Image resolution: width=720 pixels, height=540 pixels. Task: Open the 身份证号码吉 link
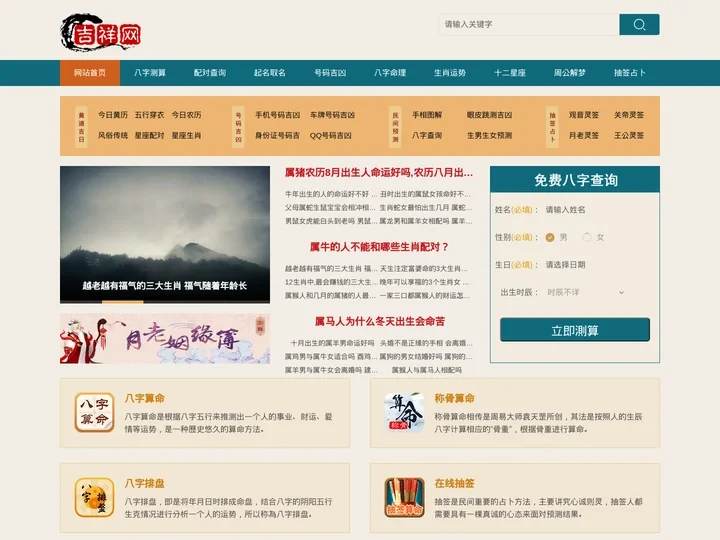point(277,135)
